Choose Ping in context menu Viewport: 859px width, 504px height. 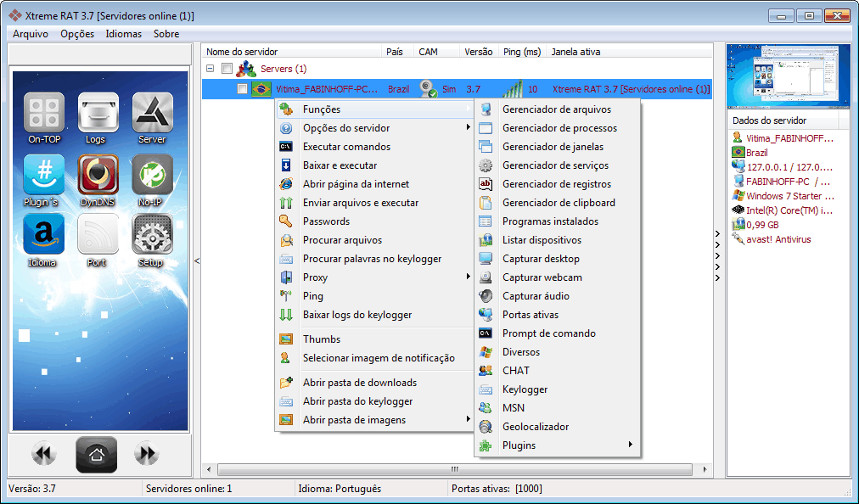click(374, 296)
